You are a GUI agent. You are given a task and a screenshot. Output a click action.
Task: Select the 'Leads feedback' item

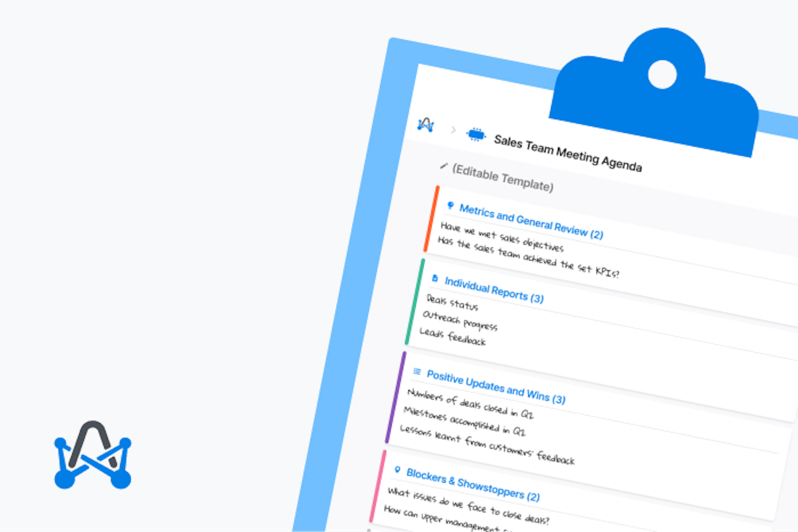coord(452,337)
